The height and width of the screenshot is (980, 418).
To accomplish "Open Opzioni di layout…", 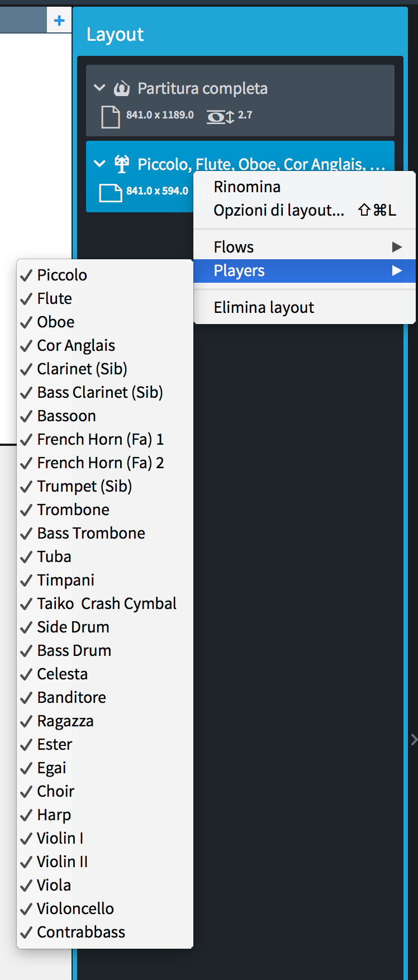I will click(279, 211).
